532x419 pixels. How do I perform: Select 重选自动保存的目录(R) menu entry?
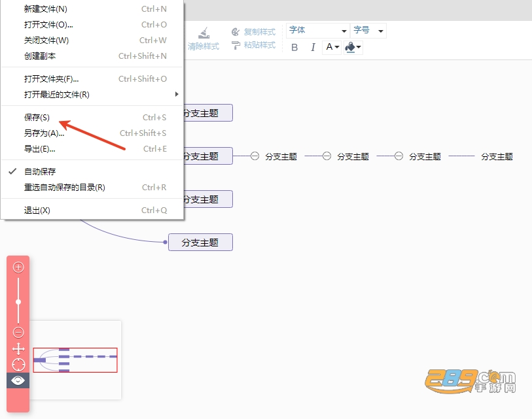tap(92, 187)
